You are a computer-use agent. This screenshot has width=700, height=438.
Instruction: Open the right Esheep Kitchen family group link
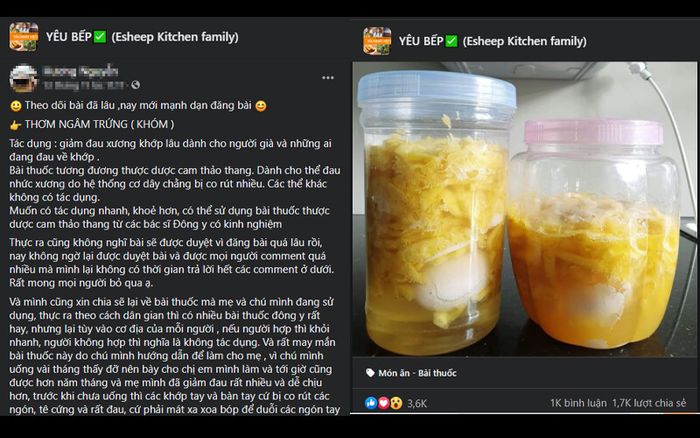pos(525,41)
